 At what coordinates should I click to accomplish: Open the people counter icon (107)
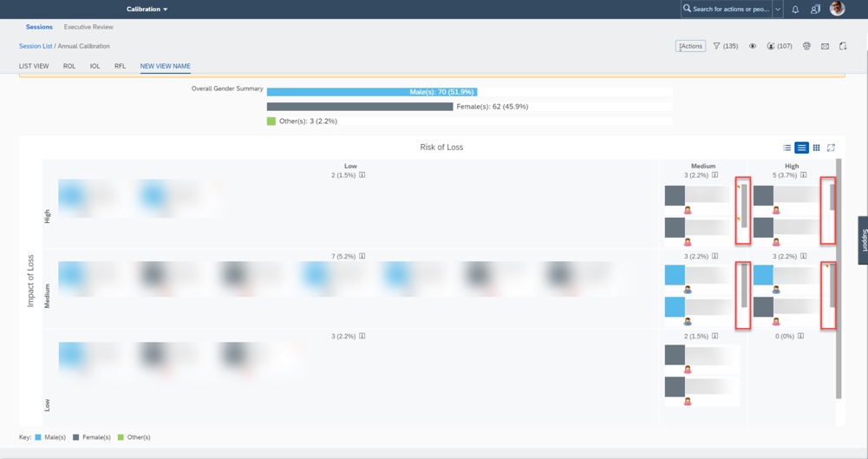point(779,46)
